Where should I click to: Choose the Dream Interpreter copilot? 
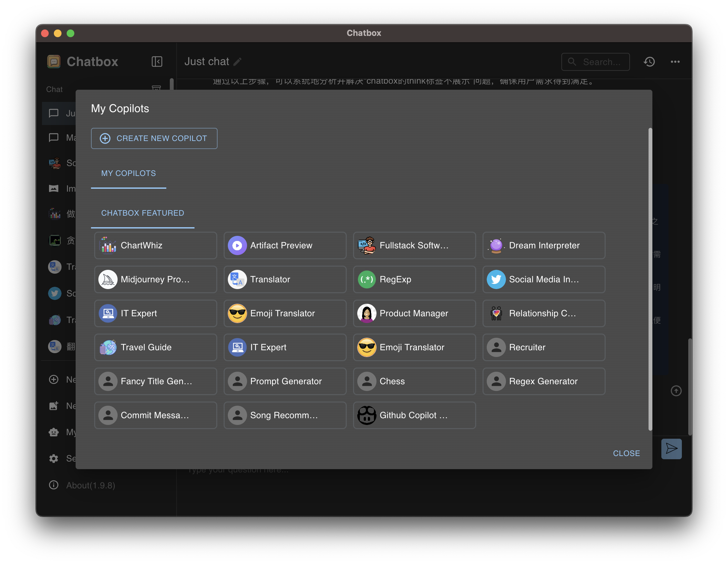point(544,245)
